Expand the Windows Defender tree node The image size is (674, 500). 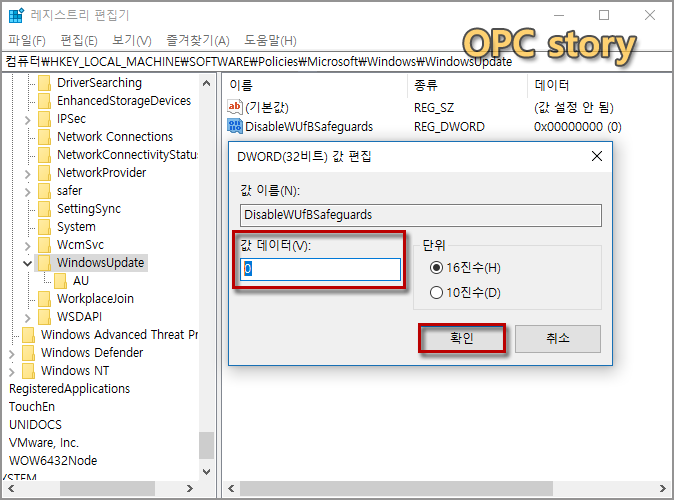coord(12,354)
